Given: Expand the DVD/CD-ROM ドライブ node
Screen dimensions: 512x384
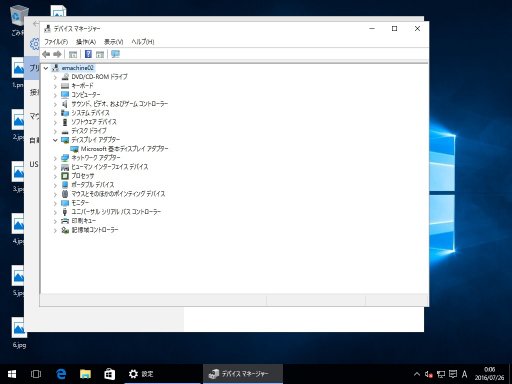Looking at the screenshot, I should pos(55,77).
